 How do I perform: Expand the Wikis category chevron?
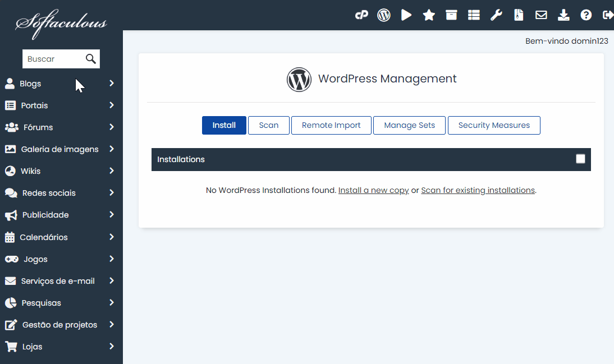click(x=112, y=171)
